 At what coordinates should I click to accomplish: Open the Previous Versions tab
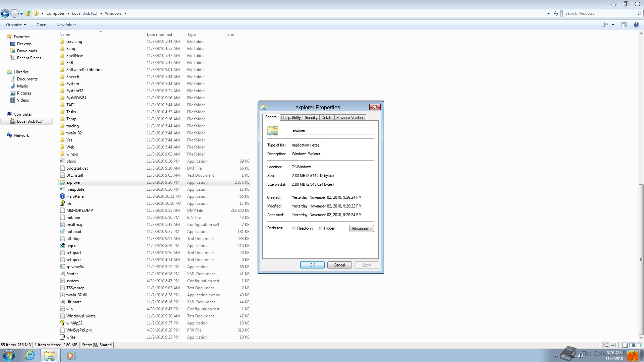350,118
